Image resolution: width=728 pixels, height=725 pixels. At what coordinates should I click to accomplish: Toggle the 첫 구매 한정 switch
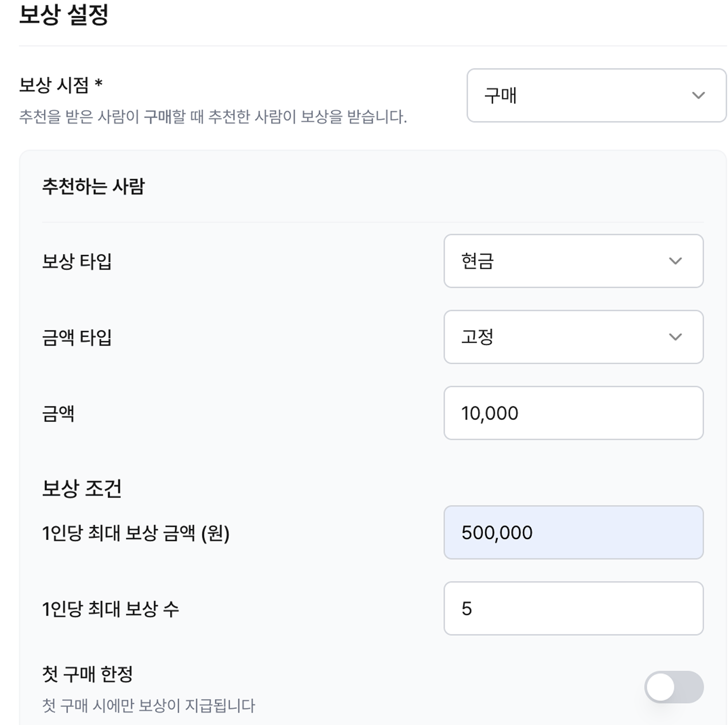[x=673, y=687]
